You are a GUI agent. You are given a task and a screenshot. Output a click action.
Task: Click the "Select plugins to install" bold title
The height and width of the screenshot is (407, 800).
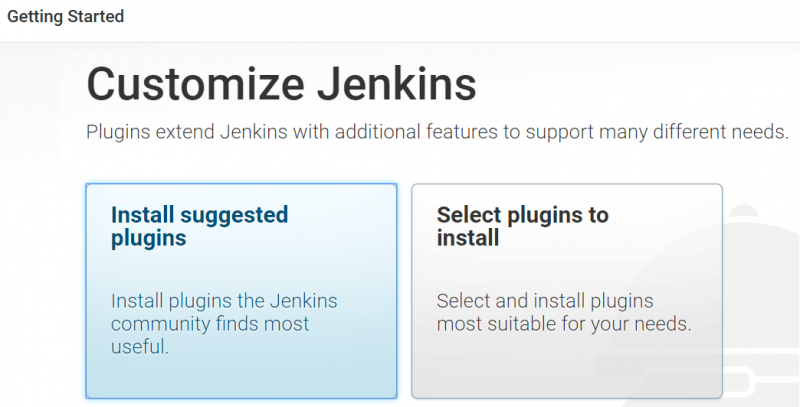522,227
